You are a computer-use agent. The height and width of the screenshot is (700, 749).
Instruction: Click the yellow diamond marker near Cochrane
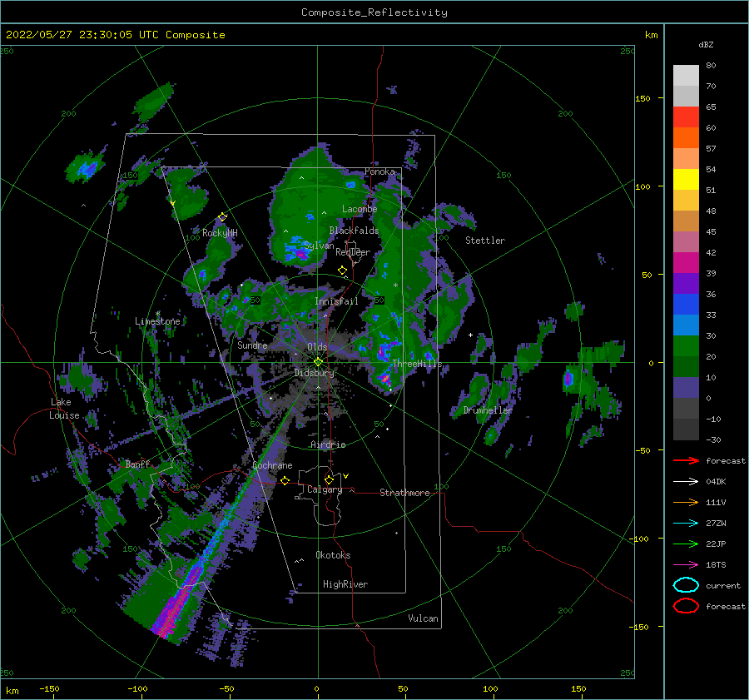pyautogui.click(x=285, y=480)
